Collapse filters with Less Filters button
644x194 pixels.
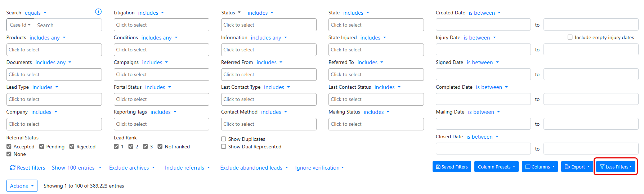tap(616, 167)
